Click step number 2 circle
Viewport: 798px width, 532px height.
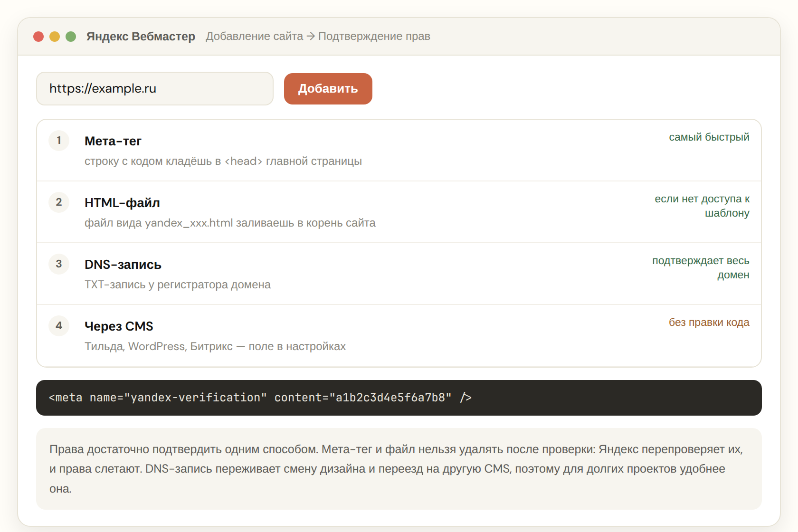[59, 202]
